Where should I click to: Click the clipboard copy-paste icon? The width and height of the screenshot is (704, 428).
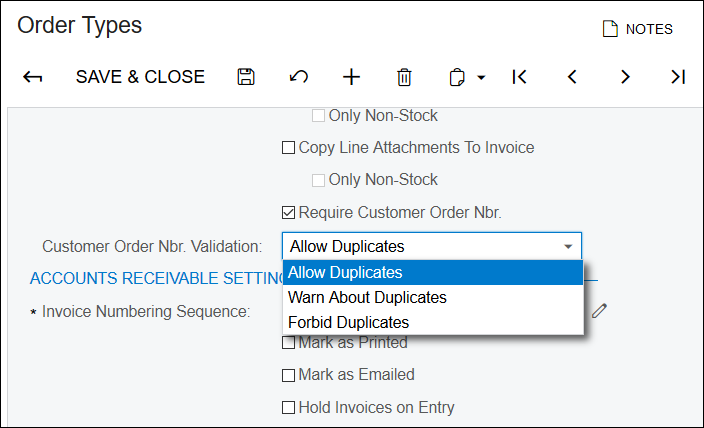coord(458,77)
